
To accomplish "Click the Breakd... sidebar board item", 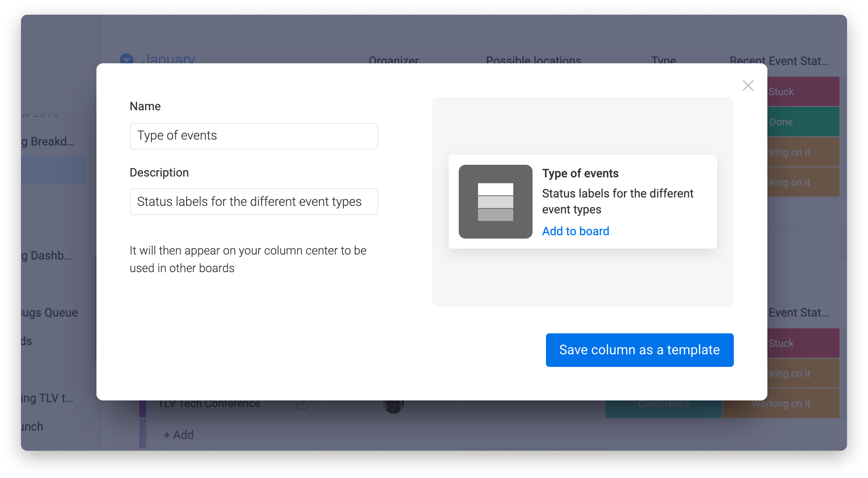I will click(x=48, y=142).
